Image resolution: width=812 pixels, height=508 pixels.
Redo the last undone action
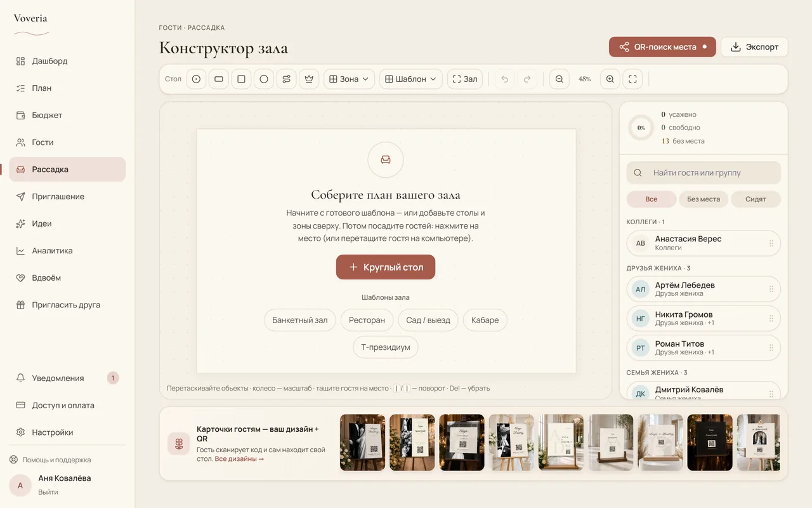point(527,79)
